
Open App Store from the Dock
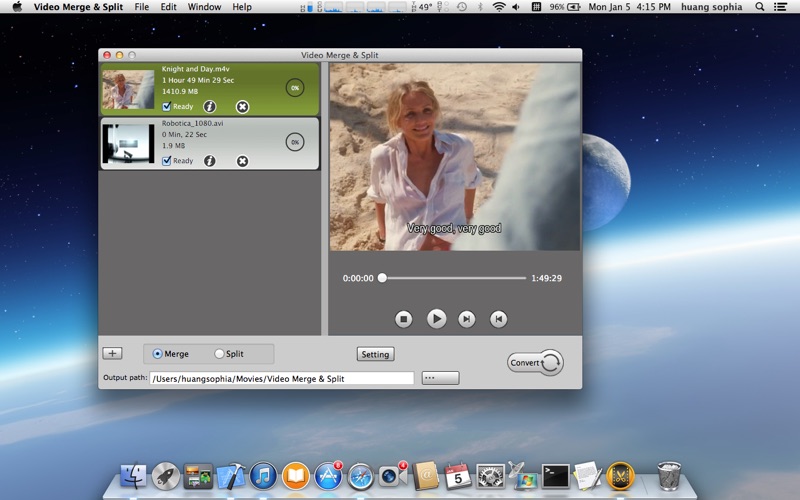(x=328, y=477)
